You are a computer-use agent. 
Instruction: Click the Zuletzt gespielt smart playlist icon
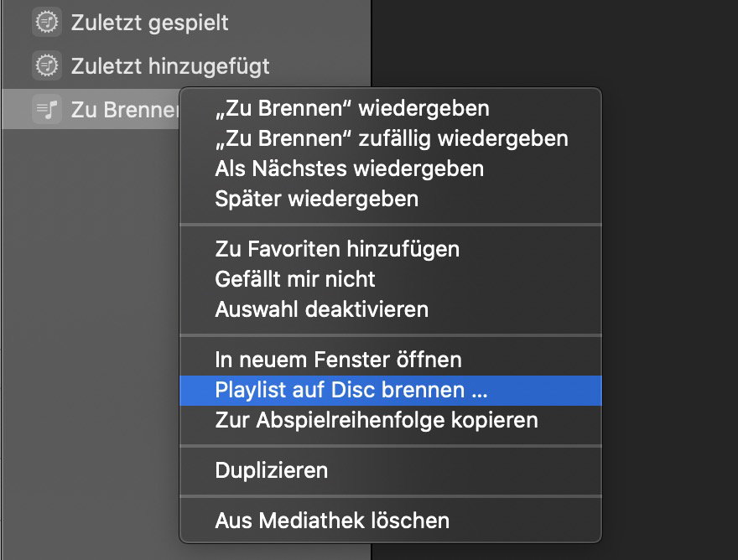coord(47,23)
